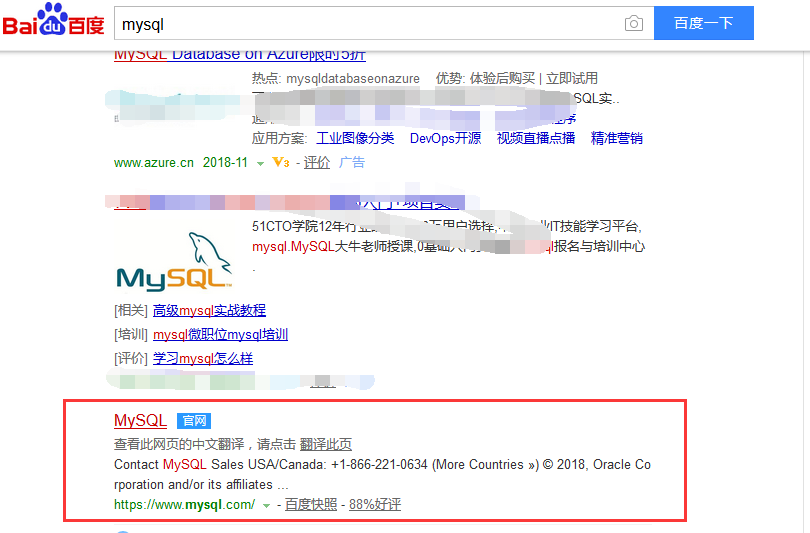This screenshot has height=533, width=810.
Task: Click the 翻译此页 translate link
Action: 326,444
